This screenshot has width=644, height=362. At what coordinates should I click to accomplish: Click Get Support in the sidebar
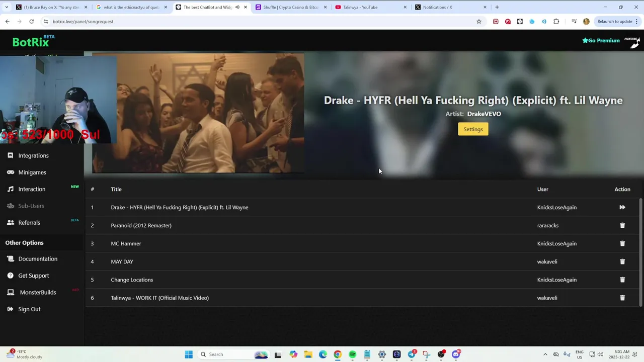[x=34, y=276]
